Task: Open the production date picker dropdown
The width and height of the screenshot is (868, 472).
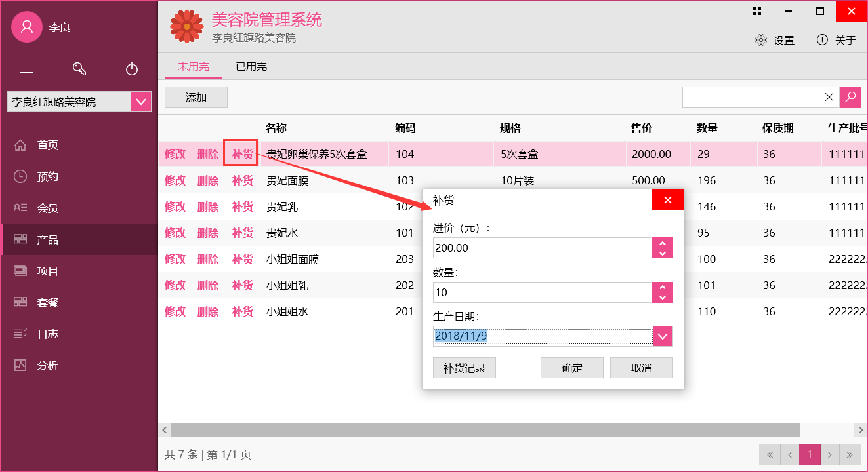Action: click(x=663, y=337)
